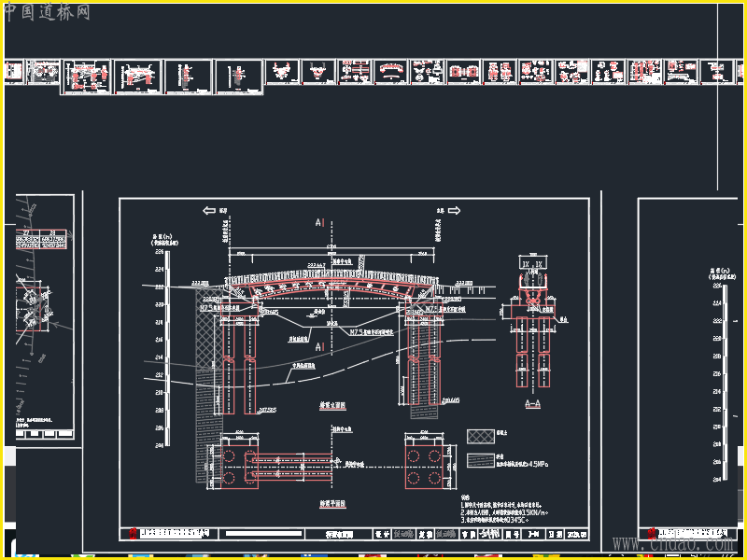This screenshot has height=560, width=747.
Task: Open the fifth large sheet thumbnail in top row
Action: (x=189, y=77)
